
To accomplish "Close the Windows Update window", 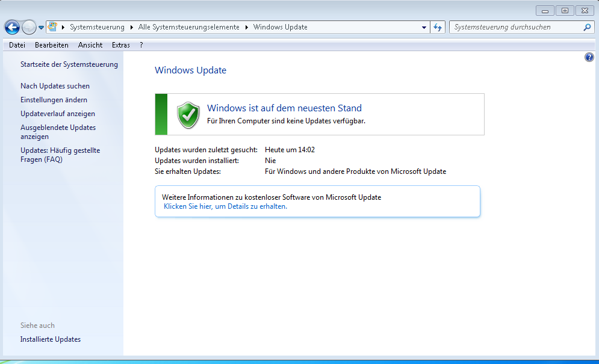I will [585, 11].
